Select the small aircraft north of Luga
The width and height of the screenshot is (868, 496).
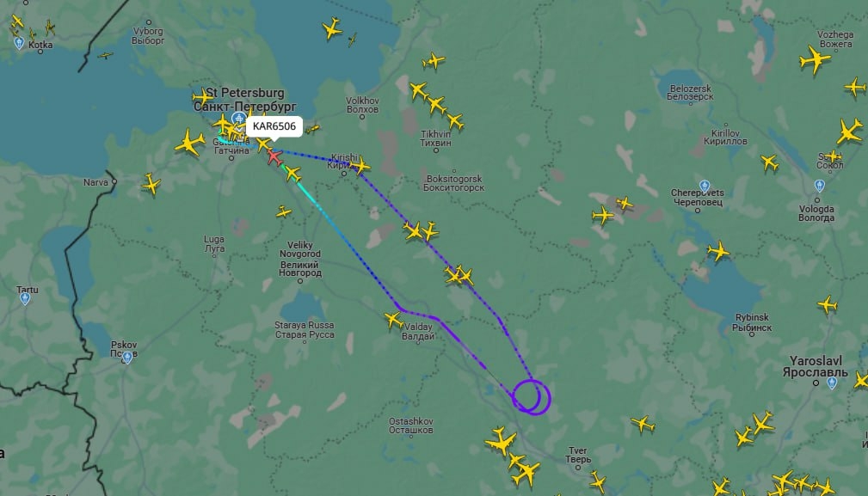[283, 211]
